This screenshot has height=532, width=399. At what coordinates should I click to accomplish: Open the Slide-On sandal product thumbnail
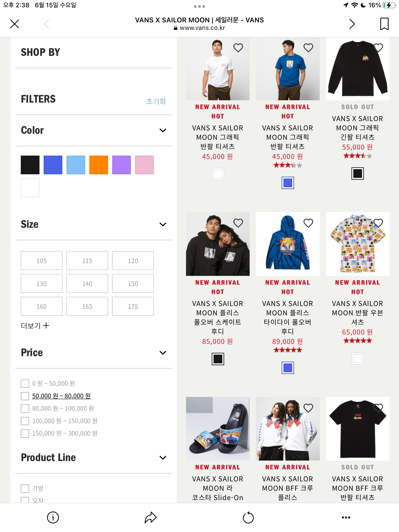click(218, 429)
